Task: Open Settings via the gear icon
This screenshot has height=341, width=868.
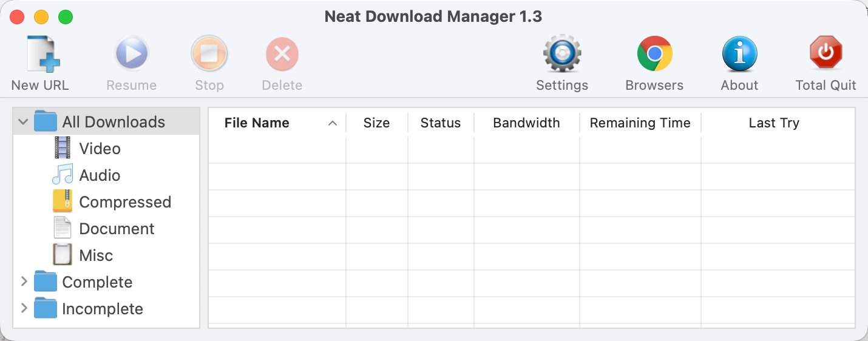Action: click(x=562, y=54)
